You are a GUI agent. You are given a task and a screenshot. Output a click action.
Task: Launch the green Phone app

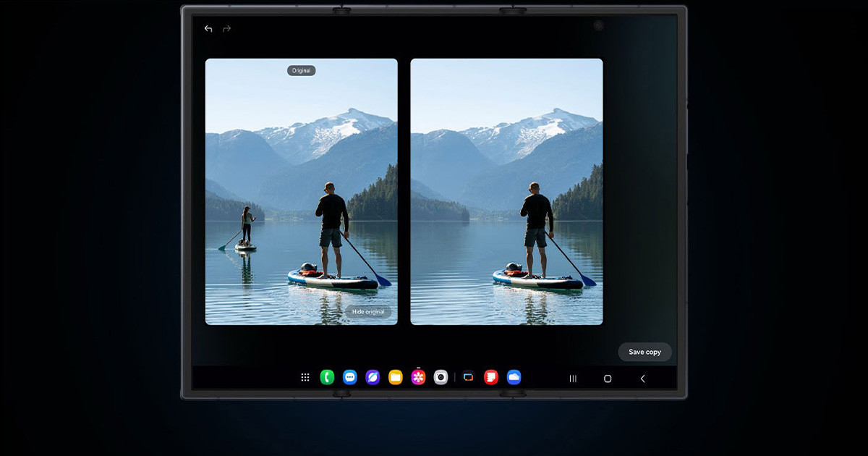pos(327,377)
